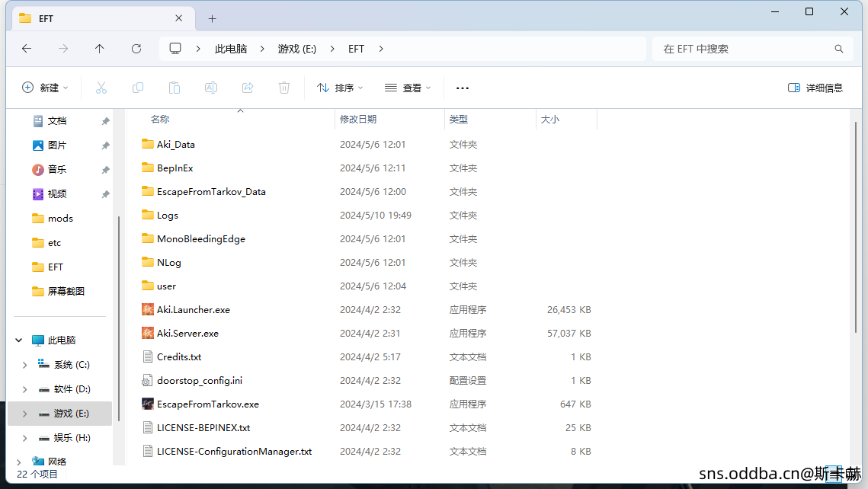
Task: Sort by the 大小 column header
Action: coord(549,119)
